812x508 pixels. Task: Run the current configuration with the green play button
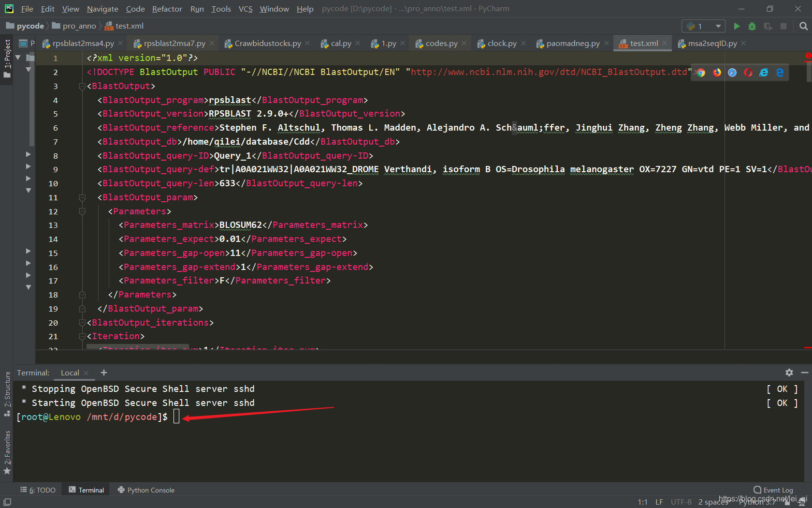737,26
